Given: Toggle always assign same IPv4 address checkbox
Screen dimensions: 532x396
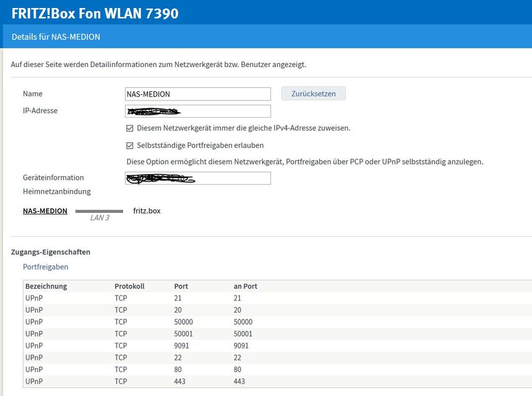Looking at the screenshot, I should (129, 128).
